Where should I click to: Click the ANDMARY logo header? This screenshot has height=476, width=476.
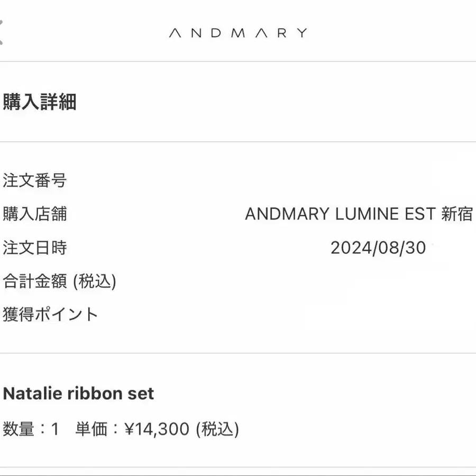(x=237, y=33)
